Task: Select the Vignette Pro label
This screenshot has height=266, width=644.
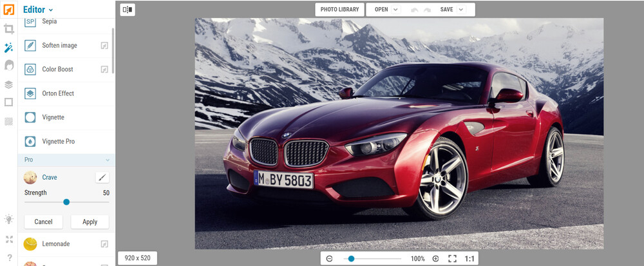Action: (59, 142)
